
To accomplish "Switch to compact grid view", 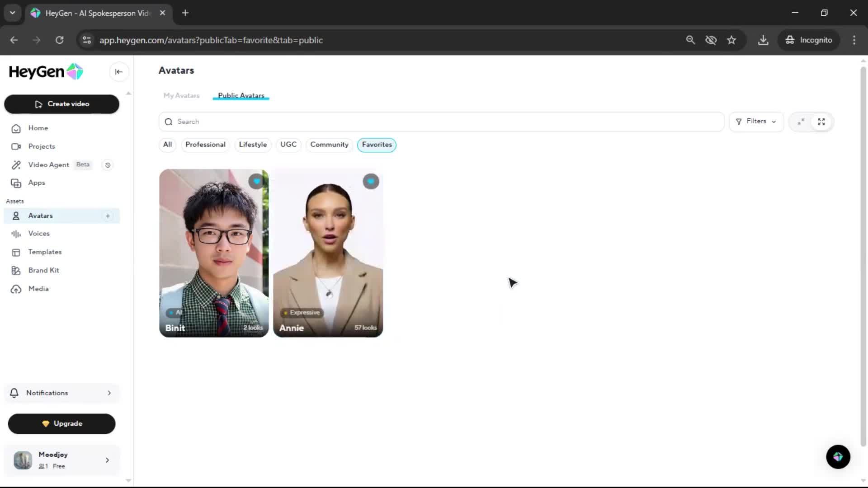I will 801,122.
